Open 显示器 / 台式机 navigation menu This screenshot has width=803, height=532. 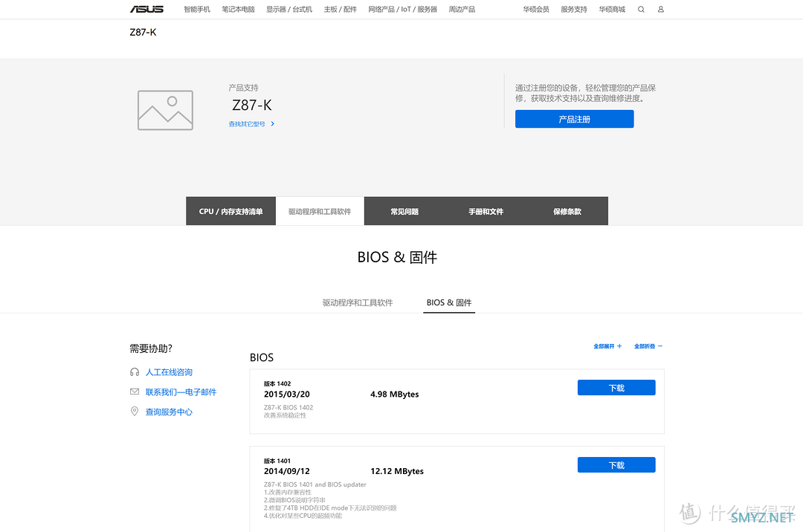tap(288, 9)
